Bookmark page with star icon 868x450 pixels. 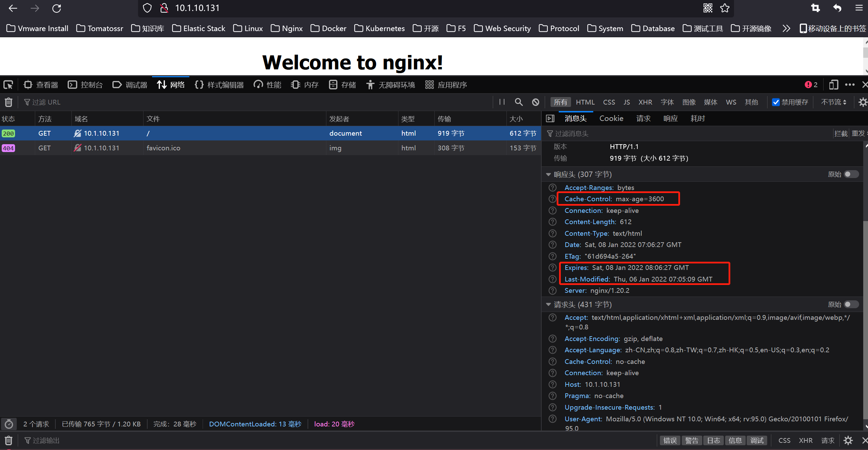point(724,8)
